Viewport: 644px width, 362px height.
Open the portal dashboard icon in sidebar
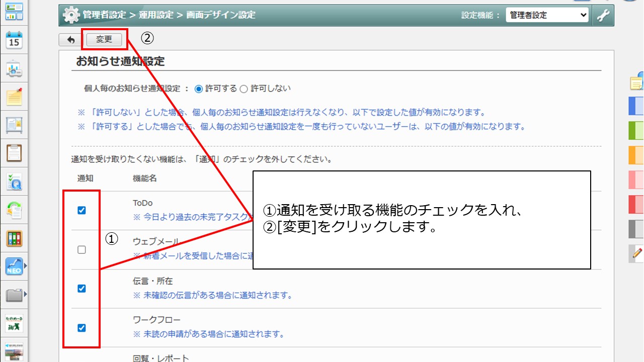(14, 11)
